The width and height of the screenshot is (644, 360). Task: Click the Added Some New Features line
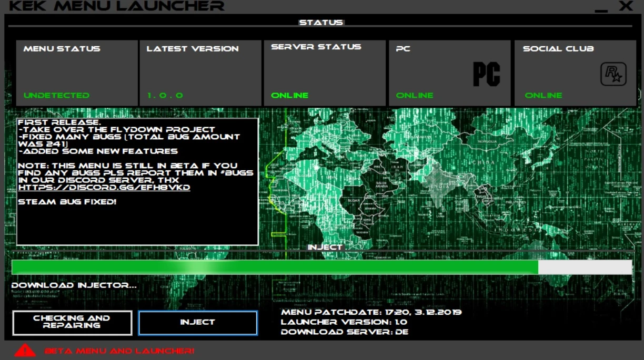(x=98, y=151)
